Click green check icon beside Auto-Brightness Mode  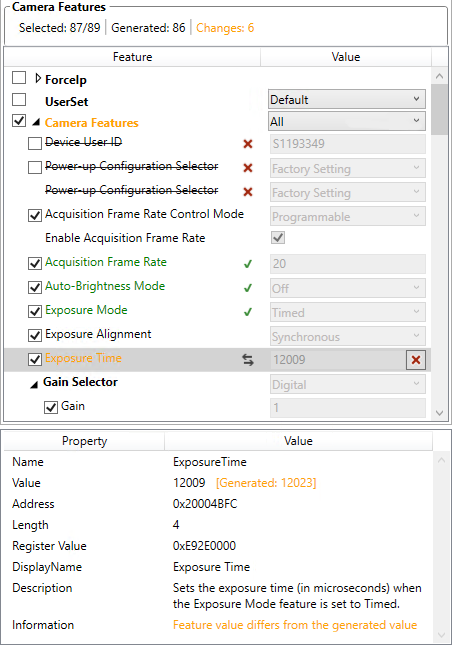[248, 288]
